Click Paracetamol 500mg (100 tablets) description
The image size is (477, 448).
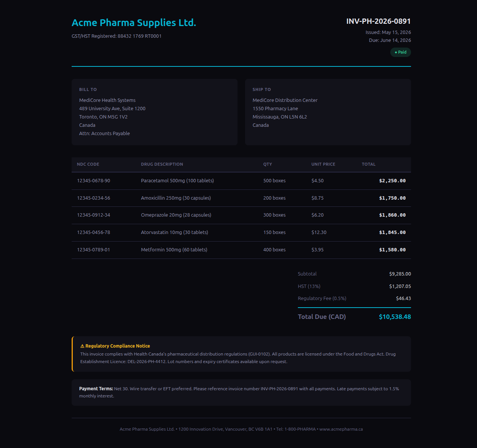click(x=177, y=181)
